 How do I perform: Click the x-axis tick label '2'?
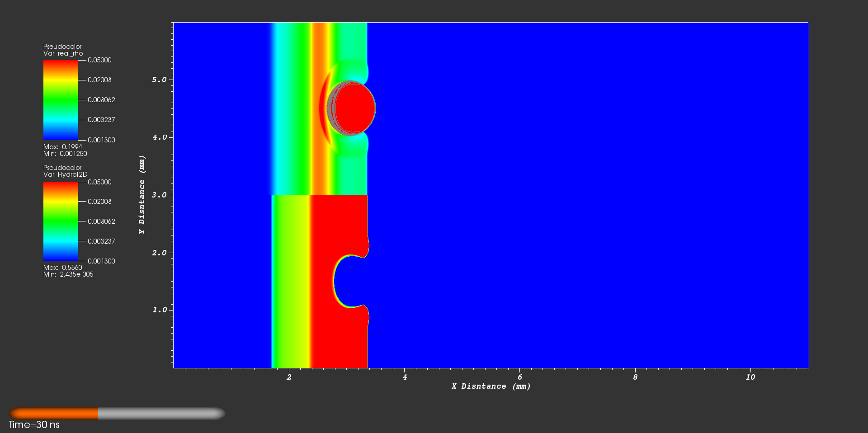coord(289,377)
